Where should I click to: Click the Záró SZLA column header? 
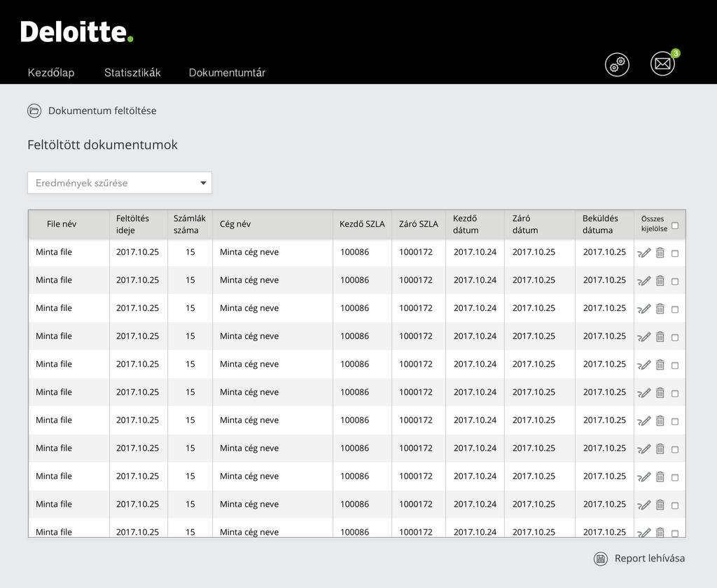[x=419, y=224]
